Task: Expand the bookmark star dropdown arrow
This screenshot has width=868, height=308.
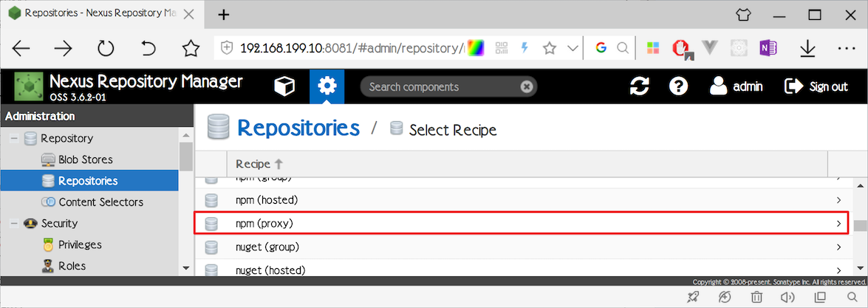Action: 573,49
